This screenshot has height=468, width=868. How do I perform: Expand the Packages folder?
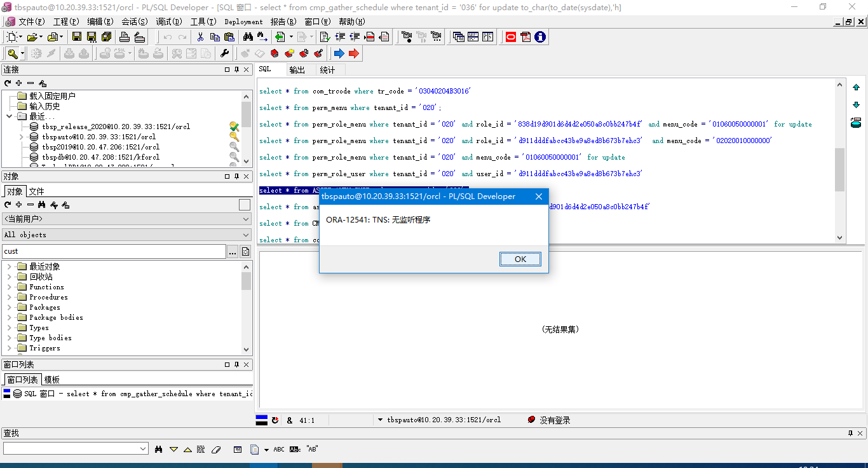[9, 307]
